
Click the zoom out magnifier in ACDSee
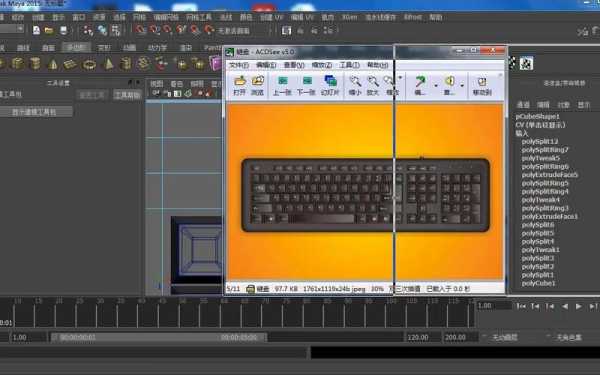click(x=355, y=85)
